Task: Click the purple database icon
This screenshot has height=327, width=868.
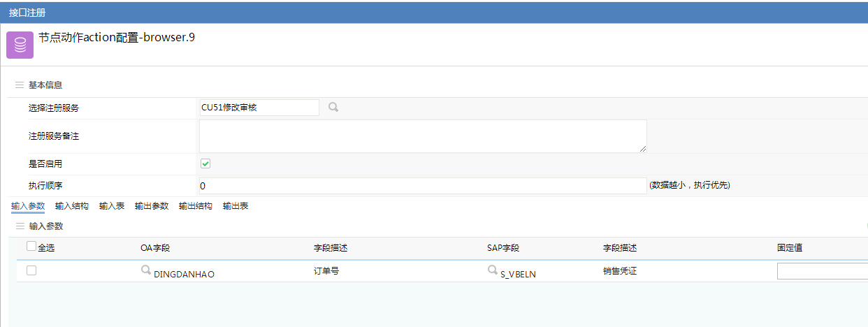Action: [x=20, y=45]
